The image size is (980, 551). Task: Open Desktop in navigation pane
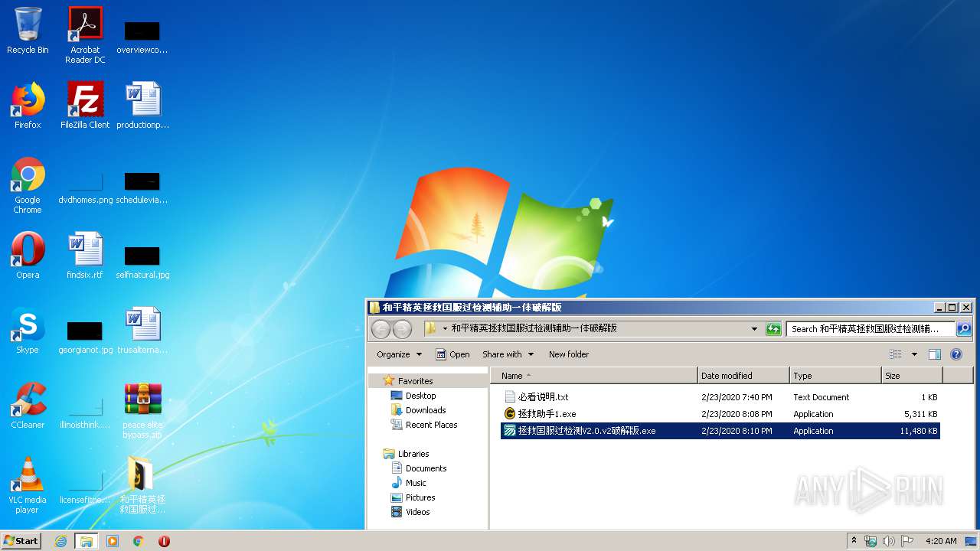[420, 396]
